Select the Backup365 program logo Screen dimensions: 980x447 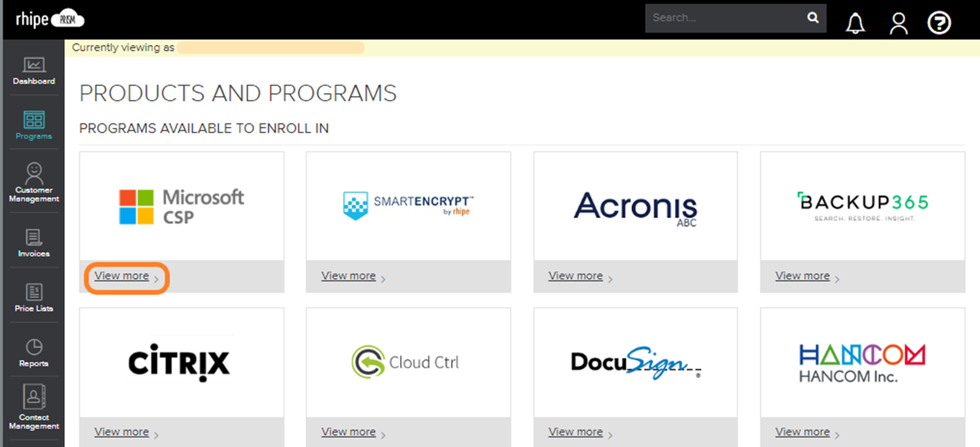click(x=863, y=206)
